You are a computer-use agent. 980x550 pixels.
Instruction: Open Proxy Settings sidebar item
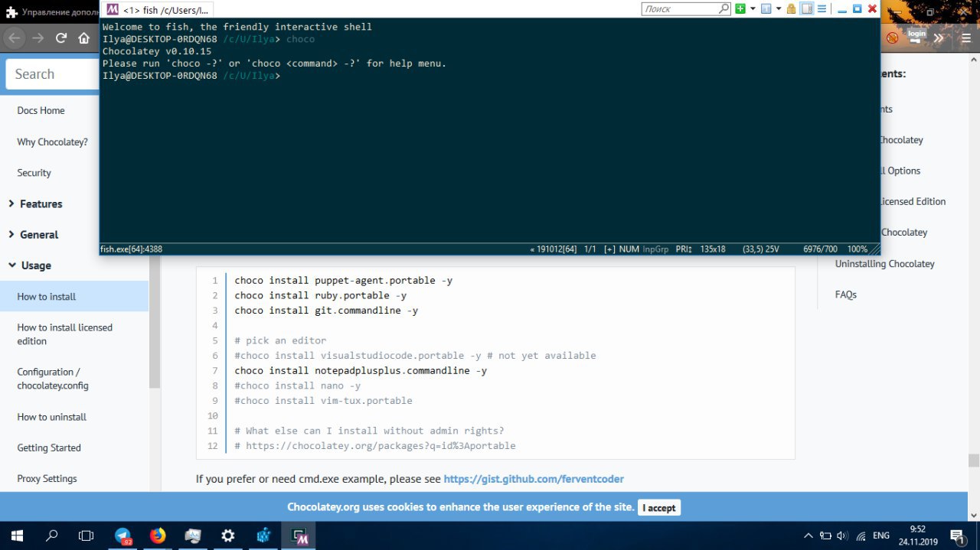[x=47, y=479]
